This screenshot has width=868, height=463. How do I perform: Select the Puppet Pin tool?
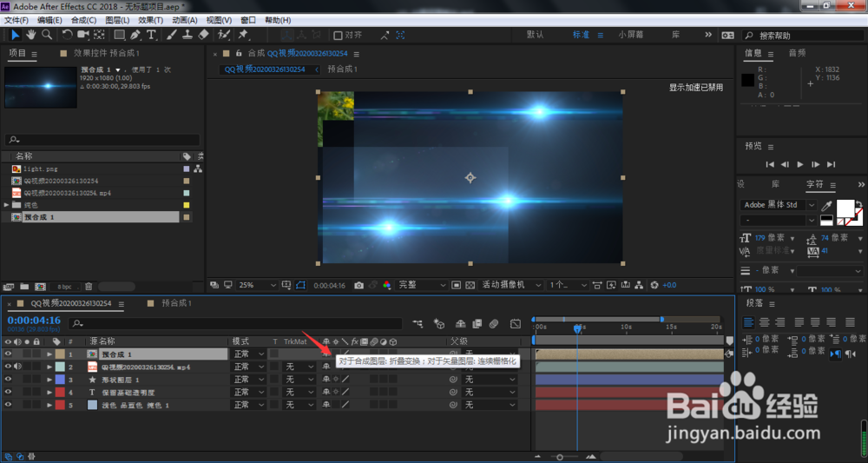[243, 35]
